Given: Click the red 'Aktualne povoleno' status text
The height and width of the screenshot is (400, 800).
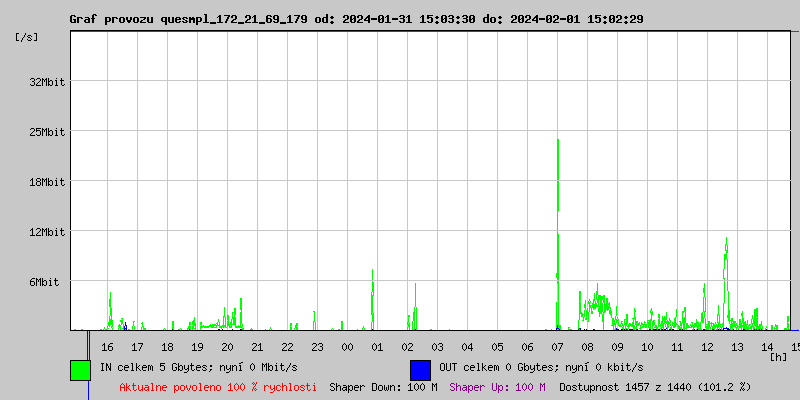Looking at the screenshot, I should [x=218, y=387].
